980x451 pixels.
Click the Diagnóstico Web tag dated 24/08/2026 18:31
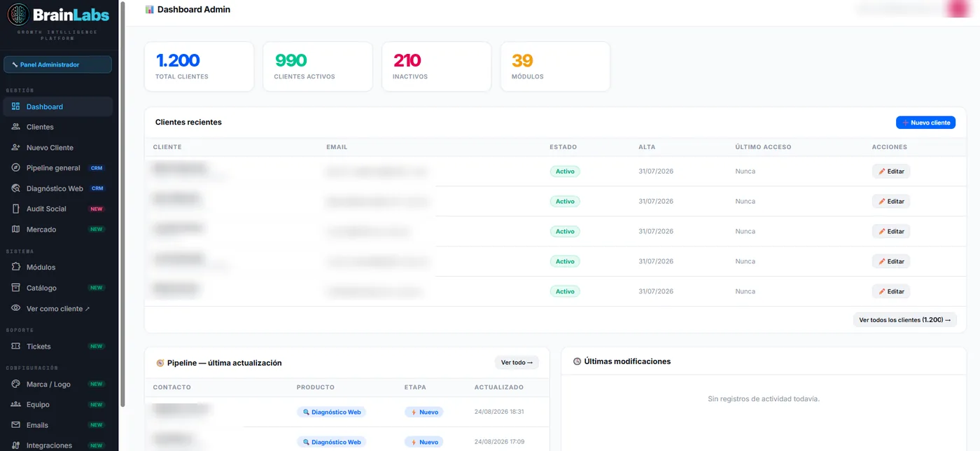coord(332,412)
